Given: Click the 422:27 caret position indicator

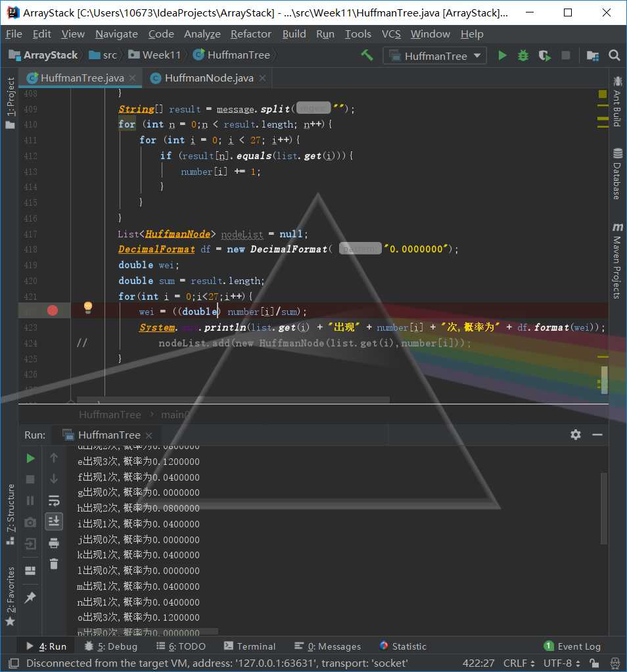Looking at the screenshot, I should (478, 663).
